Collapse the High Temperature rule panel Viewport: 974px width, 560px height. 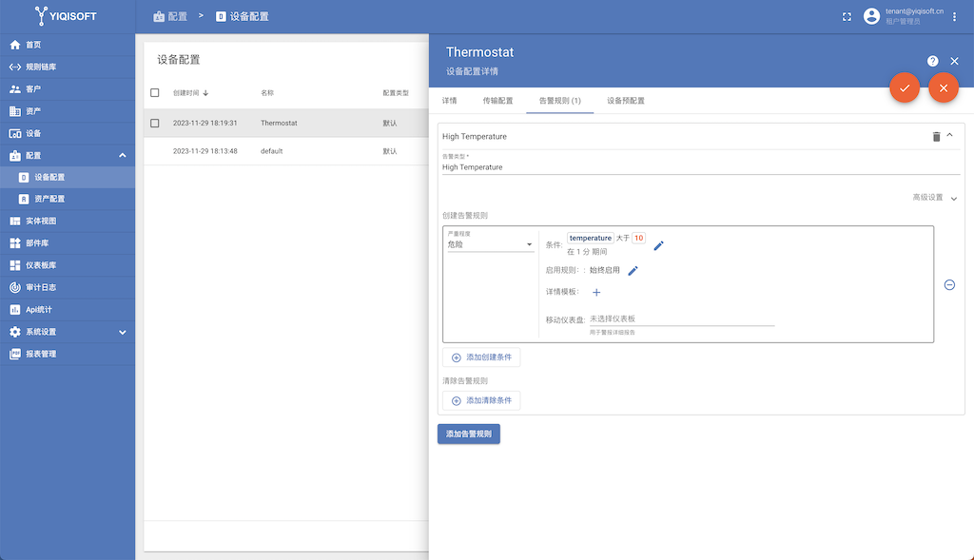click(949, 136)
